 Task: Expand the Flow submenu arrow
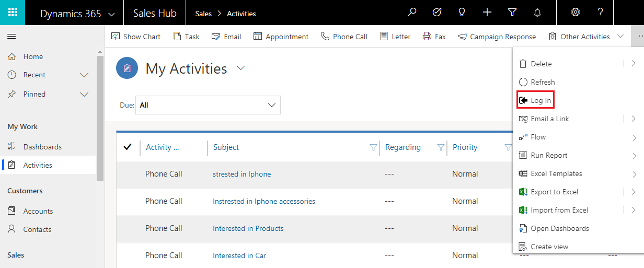pos(634,137)
